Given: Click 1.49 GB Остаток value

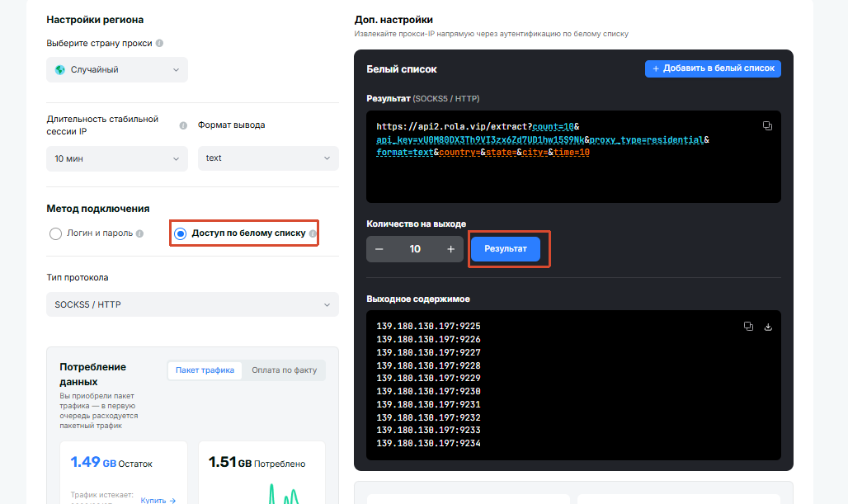Looking at the screenshot, I should (x=111, y=463).
